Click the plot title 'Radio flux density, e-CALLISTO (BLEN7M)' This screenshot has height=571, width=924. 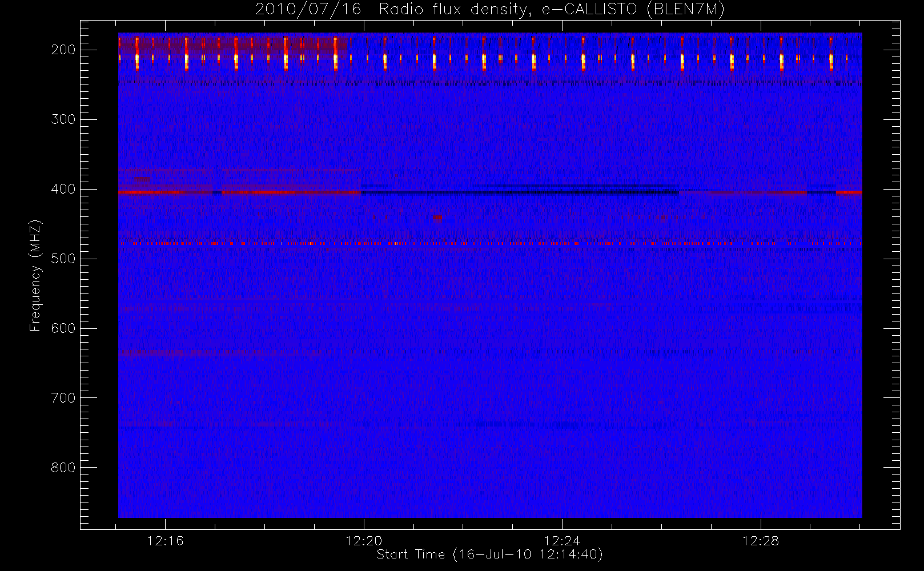coord(552,10)
